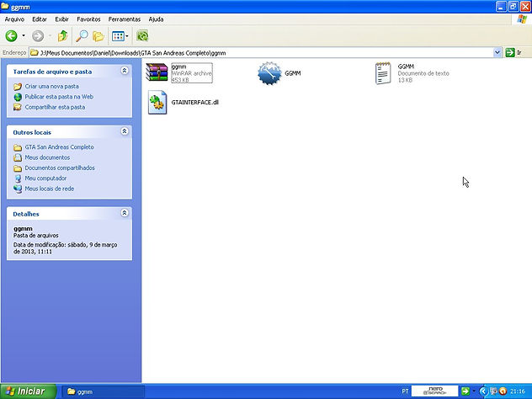
Task: Expand the address bar dropdown list
Action: pyautogui.click(x=497, y=52)
